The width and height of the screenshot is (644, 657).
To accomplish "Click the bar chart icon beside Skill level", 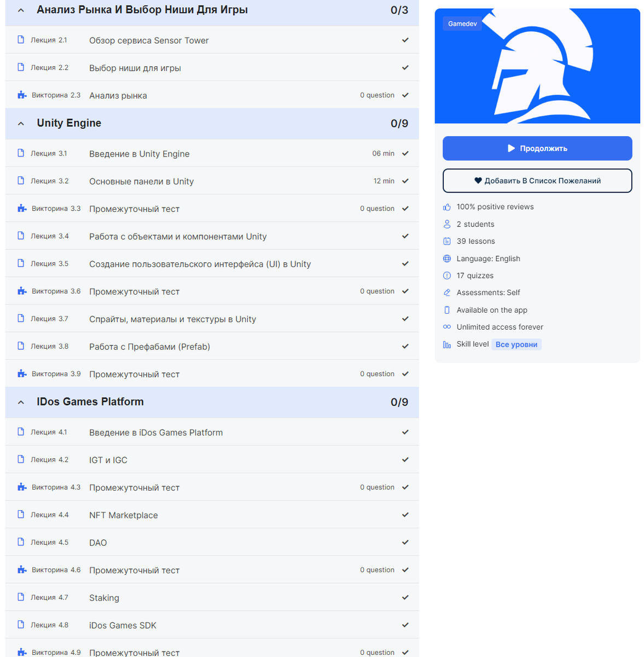I will coord(447,344).
